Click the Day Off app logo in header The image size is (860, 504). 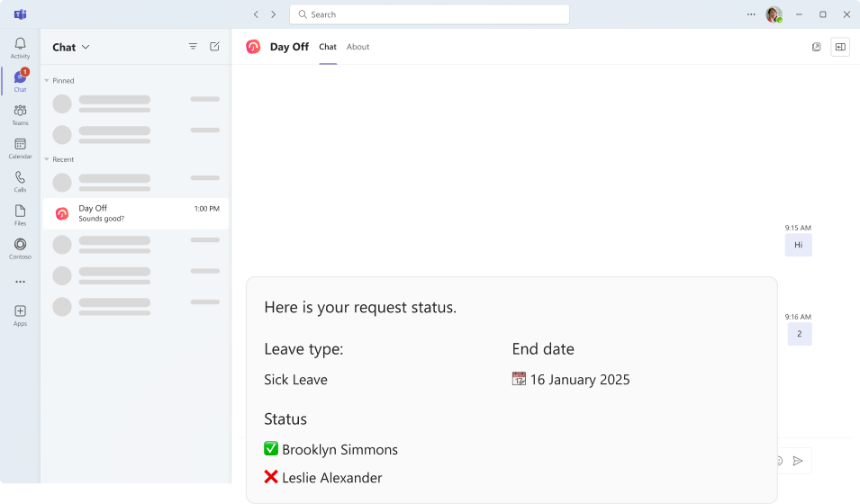[253, 47]
